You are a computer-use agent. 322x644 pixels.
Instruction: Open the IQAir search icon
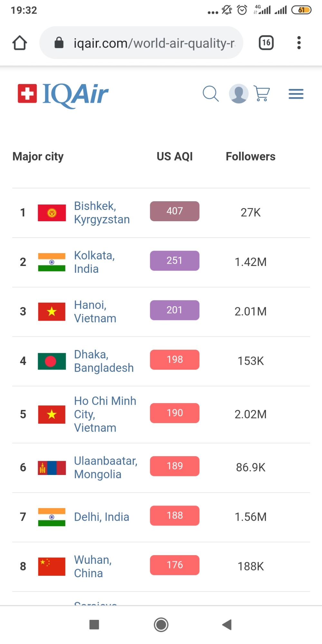click(x=211, y=94)
